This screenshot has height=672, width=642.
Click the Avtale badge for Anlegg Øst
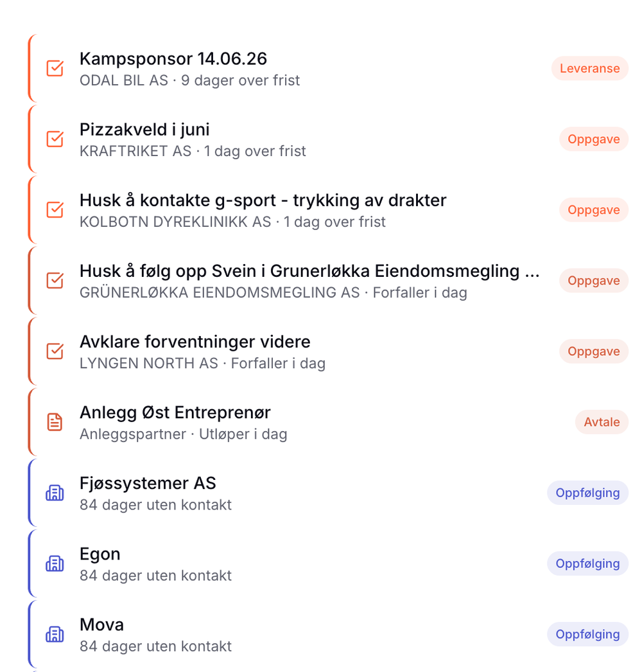[602, 422]
